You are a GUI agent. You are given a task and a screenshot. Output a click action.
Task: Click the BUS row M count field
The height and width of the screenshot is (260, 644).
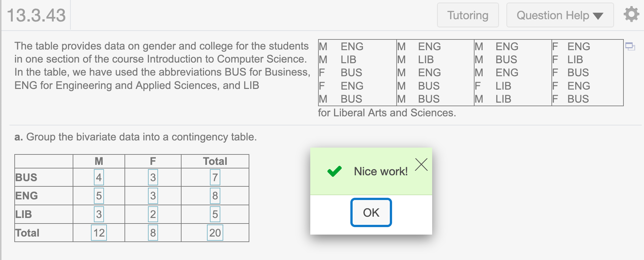tap(99, 178)
